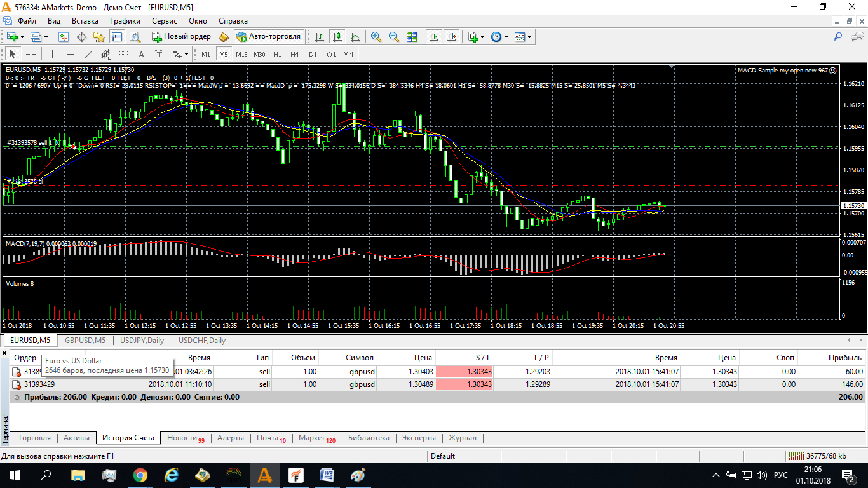Switch to H4 timeframe

click(295, 54)
